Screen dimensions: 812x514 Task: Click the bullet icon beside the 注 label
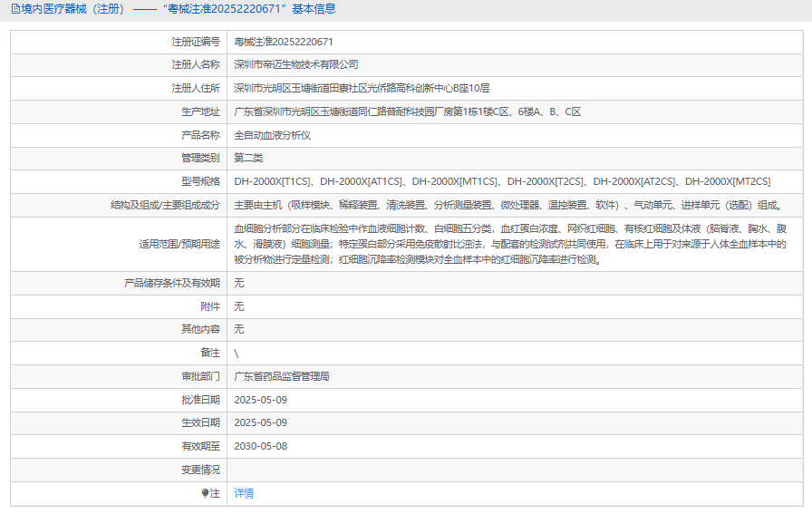pyautogui.click(x=206, y=493)
